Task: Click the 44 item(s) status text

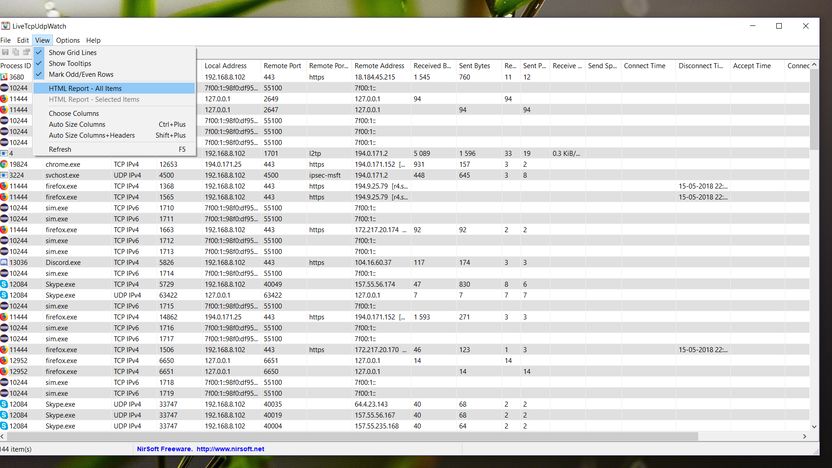Action: click(16, 449)
